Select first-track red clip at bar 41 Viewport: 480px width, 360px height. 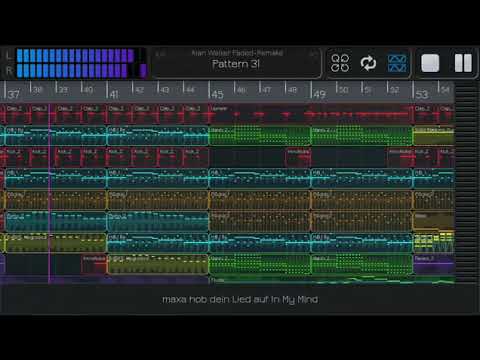point(119,114)
